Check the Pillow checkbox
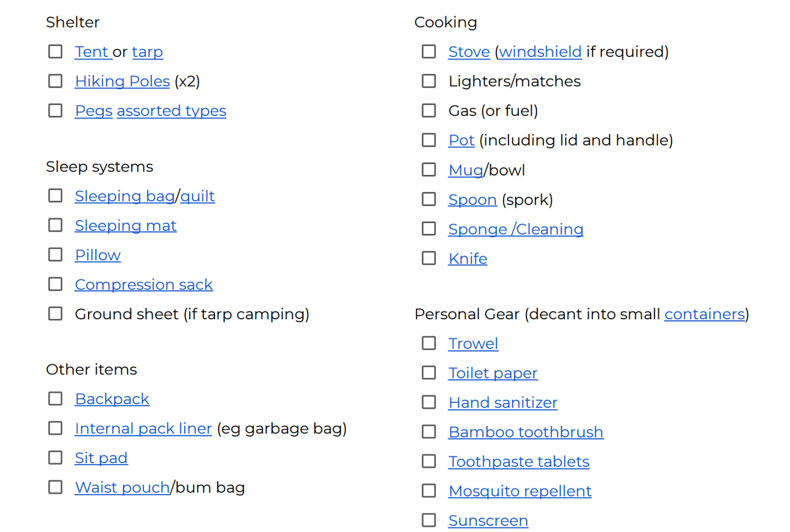 pyautogui.click(x=55, y=254)
